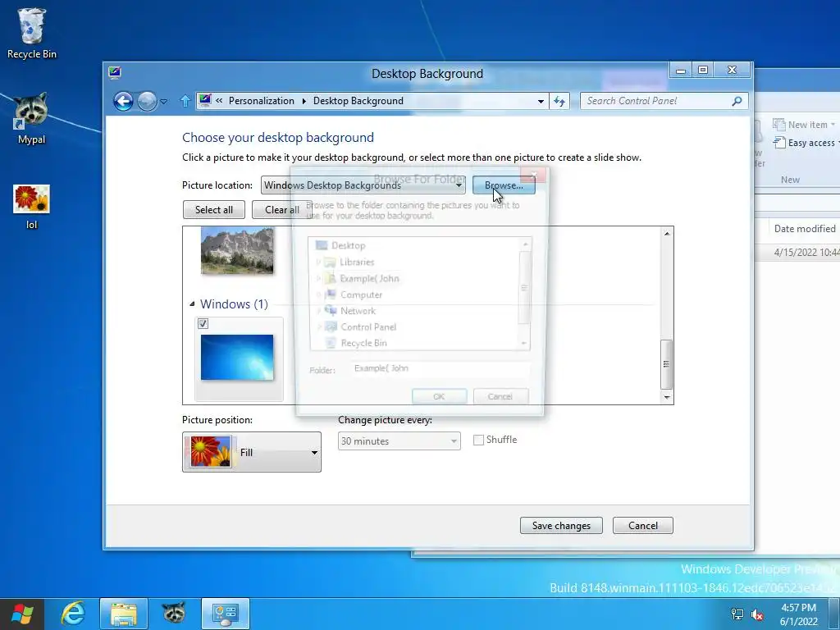
Task: Click the network tray icon
Action: pos(737,614)
